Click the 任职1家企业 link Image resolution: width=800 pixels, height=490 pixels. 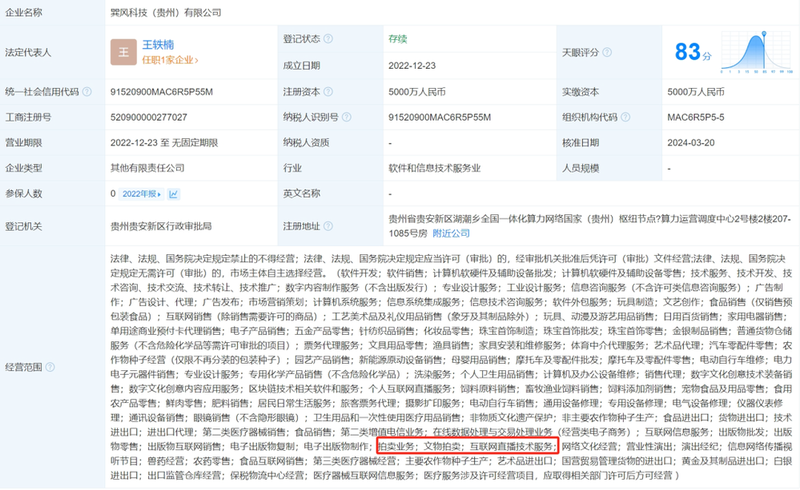[x=170, y=60]
